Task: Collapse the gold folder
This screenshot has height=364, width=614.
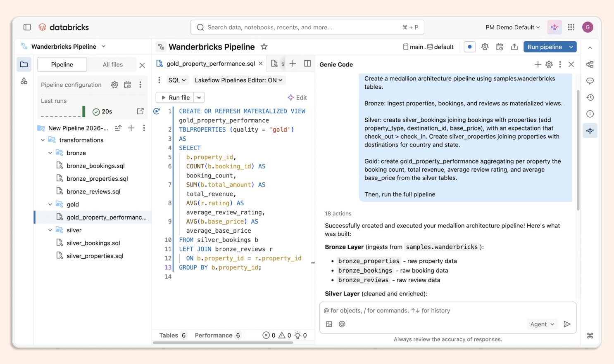Action: click(50, 205)
